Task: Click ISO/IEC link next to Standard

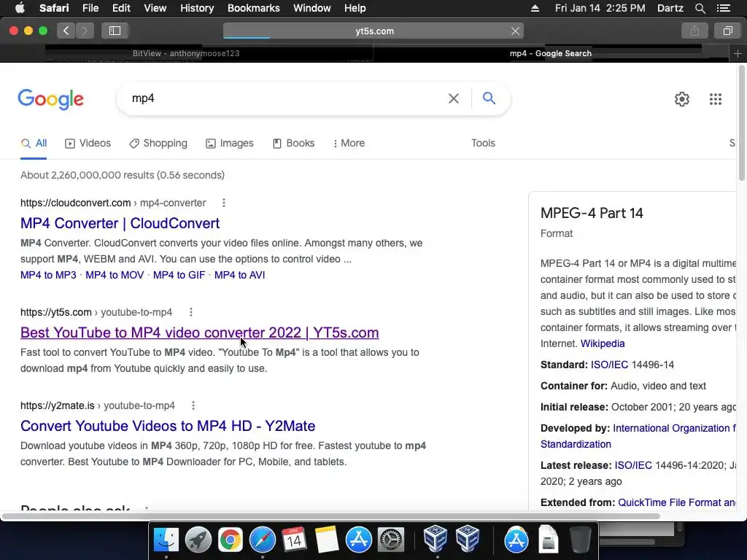Action: [609, 365]
